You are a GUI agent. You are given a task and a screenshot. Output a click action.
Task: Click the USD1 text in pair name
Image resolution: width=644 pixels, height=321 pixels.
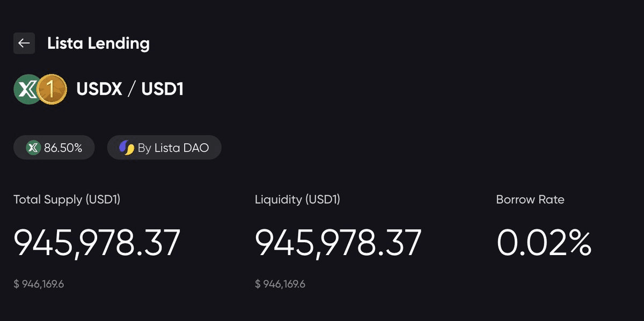[x=162, y=89]
